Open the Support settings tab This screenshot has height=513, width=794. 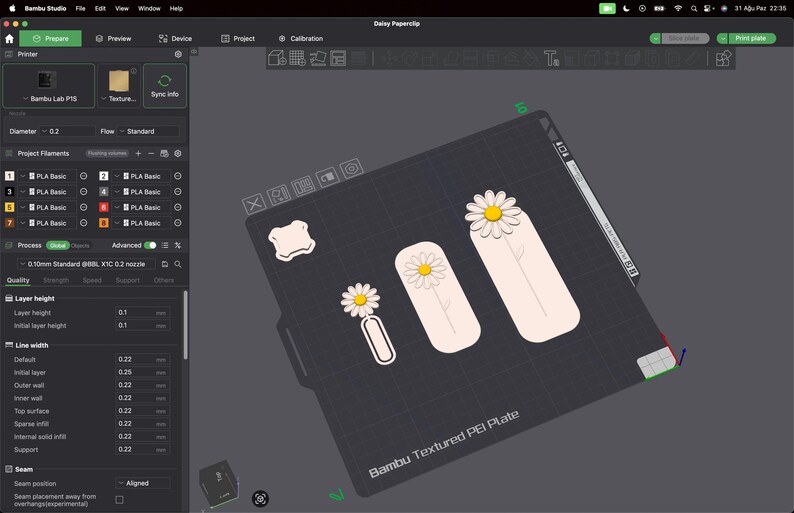point(127,280)
